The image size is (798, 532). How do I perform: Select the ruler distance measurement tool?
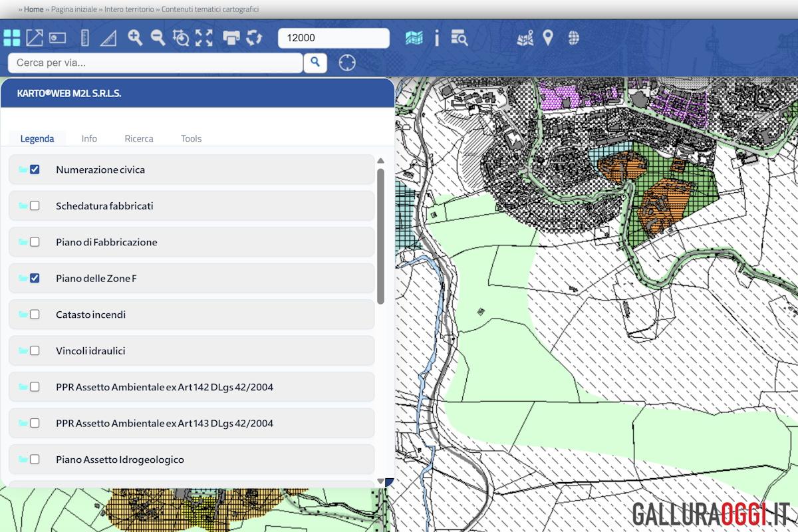84,38
